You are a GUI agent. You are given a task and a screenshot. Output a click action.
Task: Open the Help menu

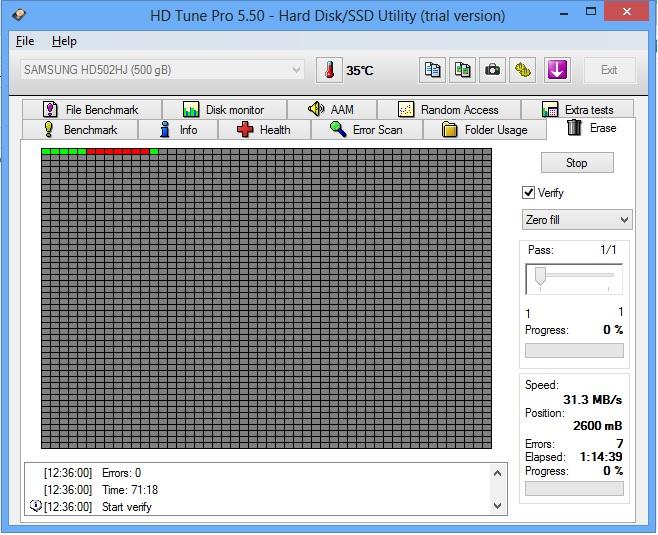click(64, 41)
